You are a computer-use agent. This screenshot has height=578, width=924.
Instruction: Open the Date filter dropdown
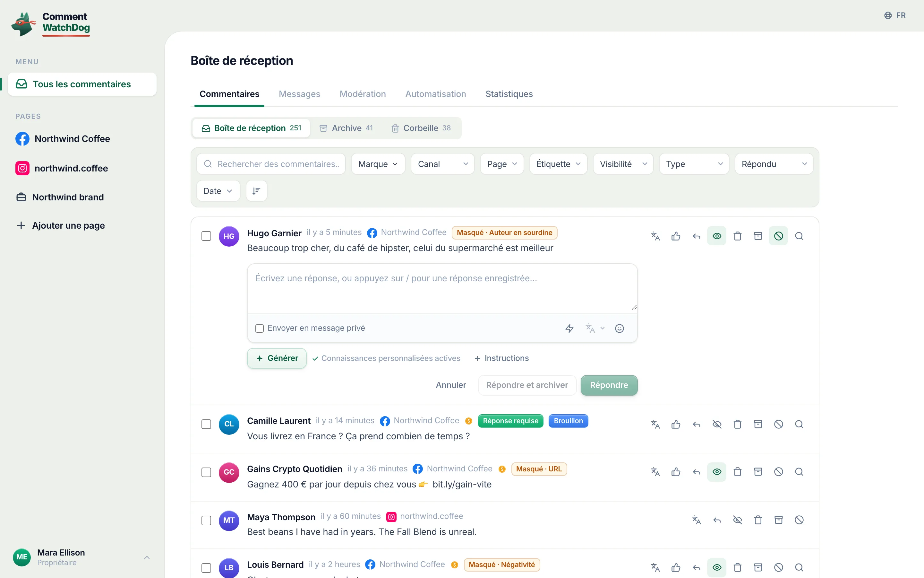(218, 191)
